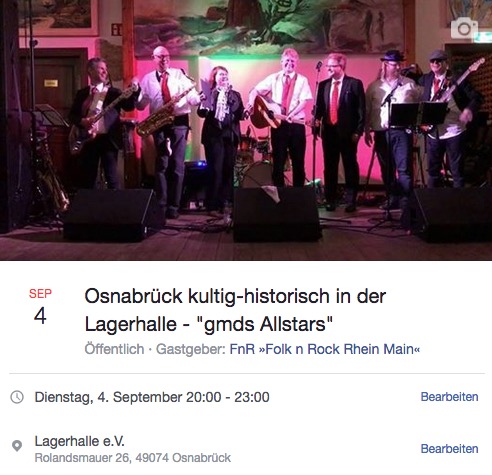Image resolution: width=492 pixels, height=475 pixels.
Task: Click the Dienstag, 4. September 20:00 - 23:00 text
Action: point(152,397)
